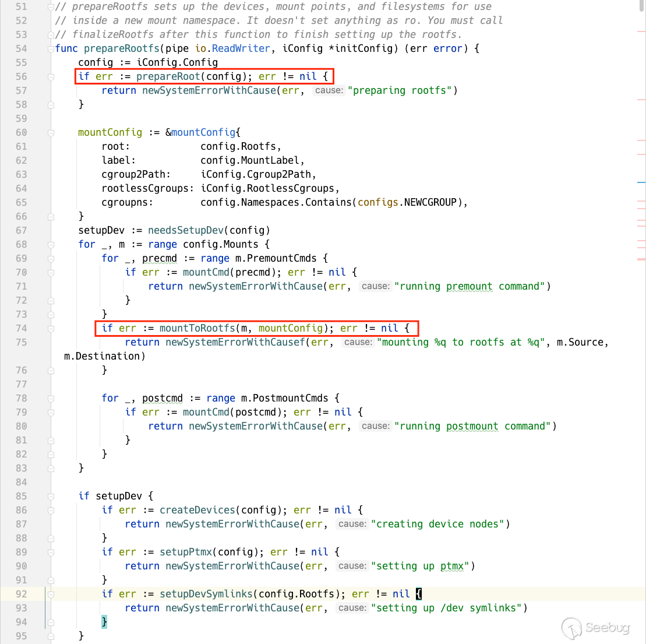Click the mountToRootfs call on line 74

197,329
